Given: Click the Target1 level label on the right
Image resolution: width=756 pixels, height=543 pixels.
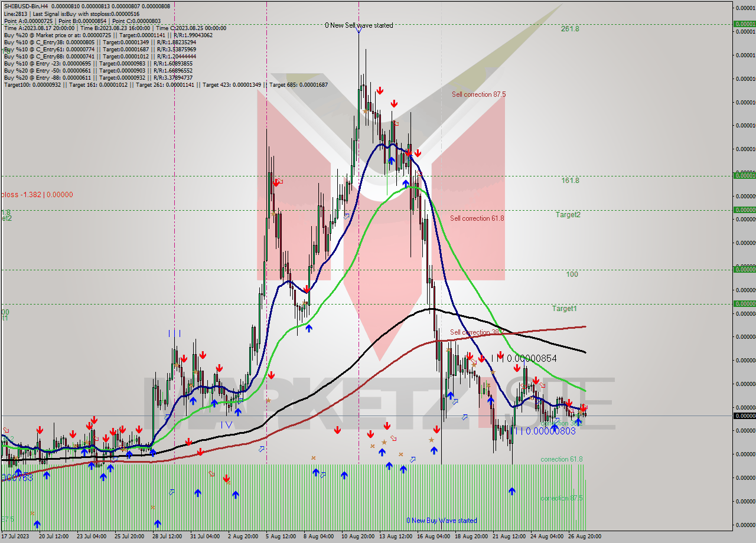Looking at the screenshot, I should point(565,308).
